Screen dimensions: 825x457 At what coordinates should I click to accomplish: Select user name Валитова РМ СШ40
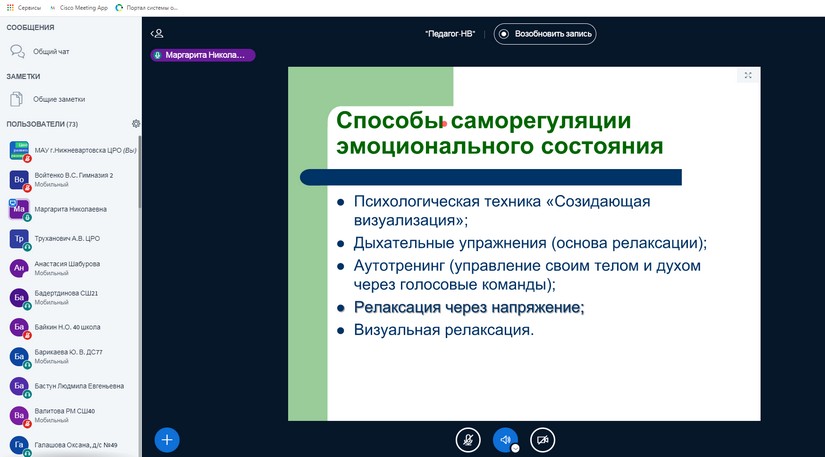pos(64,411)
